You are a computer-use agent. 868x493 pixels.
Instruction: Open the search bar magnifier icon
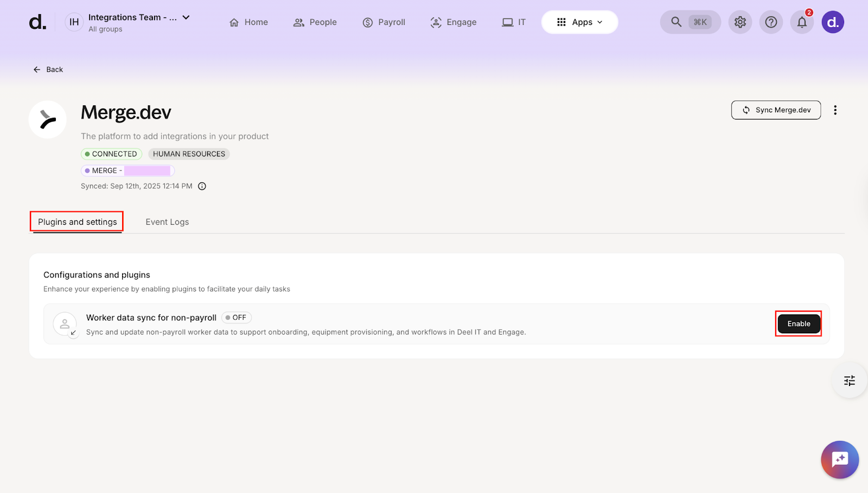(676, 22)
